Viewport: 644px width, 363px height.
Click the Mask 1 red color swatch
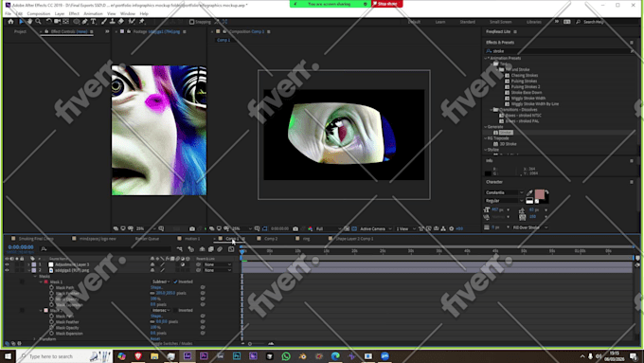coord(46,282)
